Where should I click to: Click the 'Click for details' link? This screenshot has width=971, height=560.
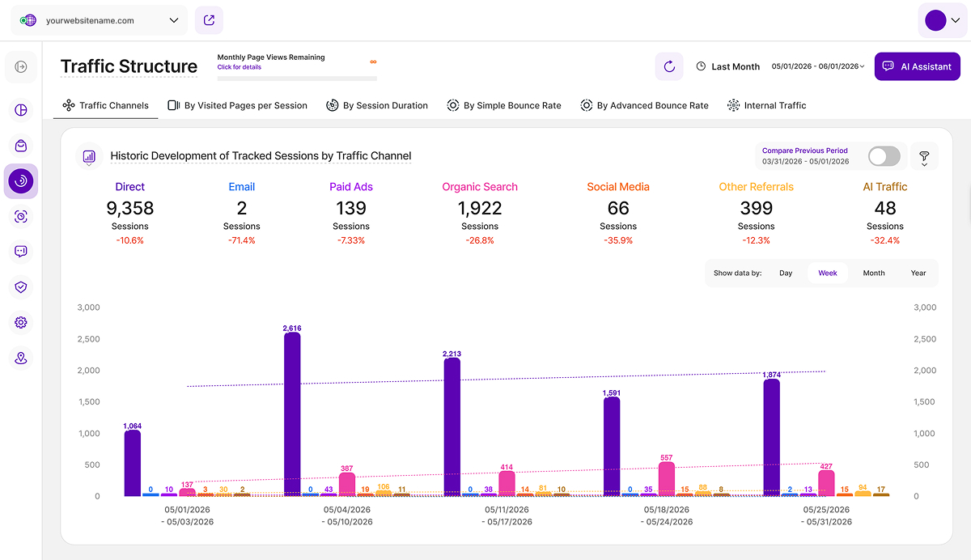[x=240, y=67]
